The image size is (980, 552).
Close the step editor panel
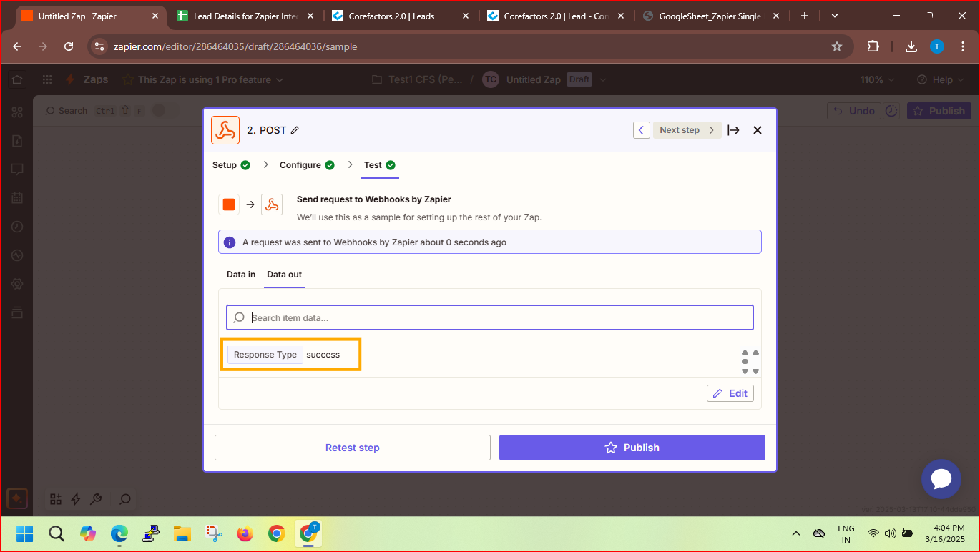(758, 130)
